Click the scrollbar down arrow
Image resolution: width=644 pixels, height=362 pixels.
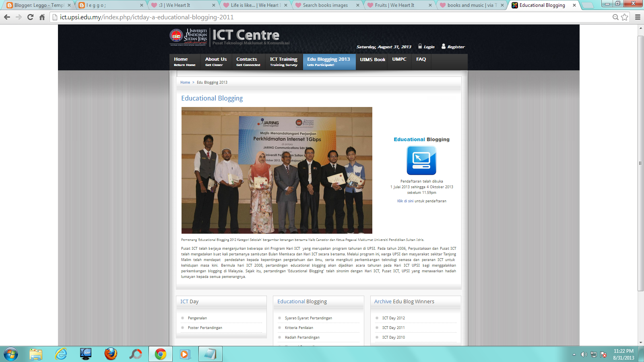(640, 343)
